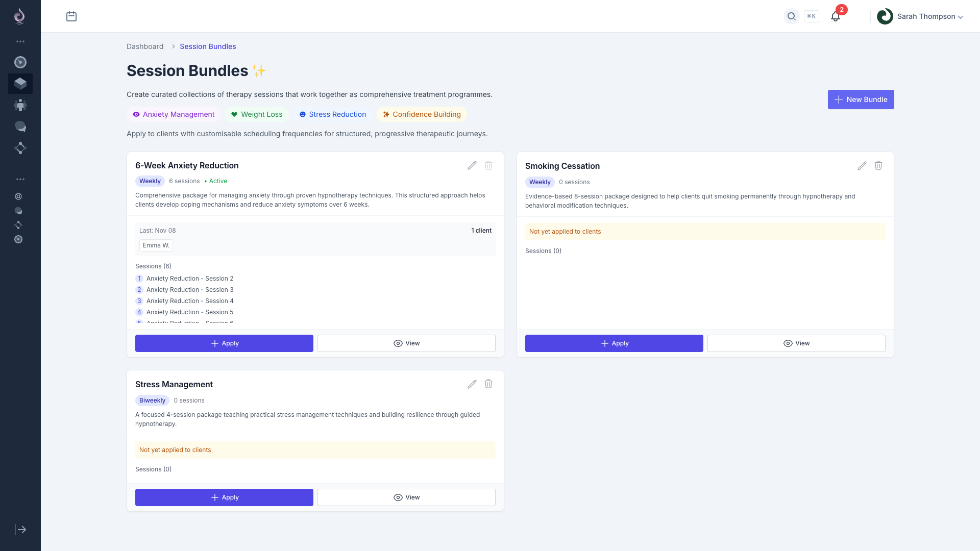The height and width of the screenshot is (551, 980).
Task: Edit the 6-Week Anxiety Reduction bundle
Action: (x=472, y=165)
